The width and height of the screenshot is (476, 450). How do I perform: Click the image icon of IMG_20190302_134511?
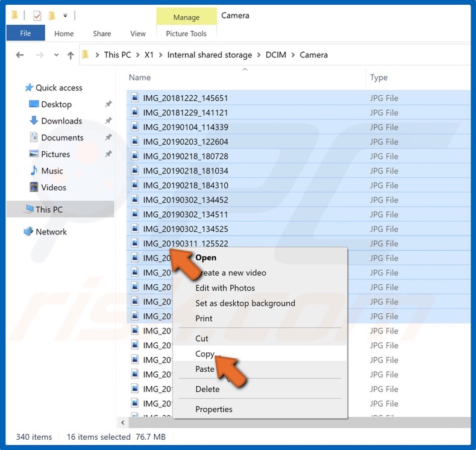tap(135, 214)
